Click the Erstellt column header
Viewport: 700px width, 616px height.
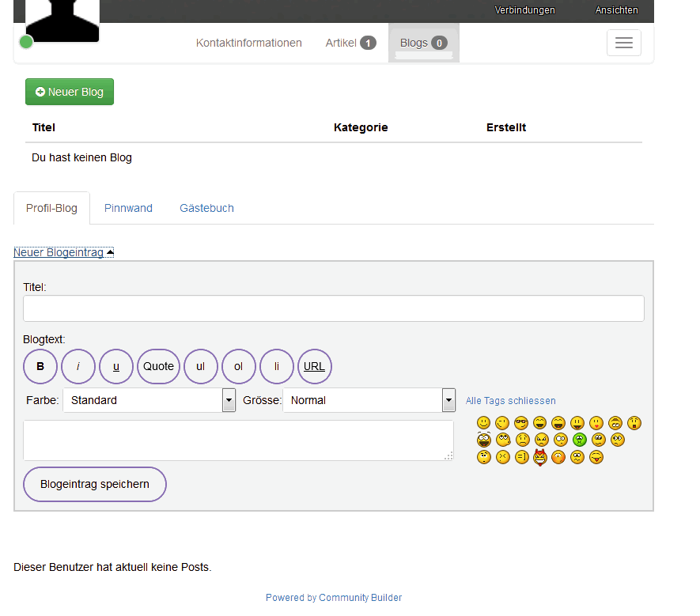(506, 127)
